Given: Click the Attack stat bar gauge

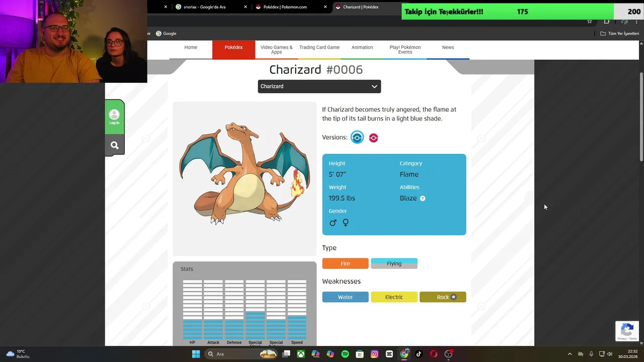Looking at the screenshot, I should 213,310.
